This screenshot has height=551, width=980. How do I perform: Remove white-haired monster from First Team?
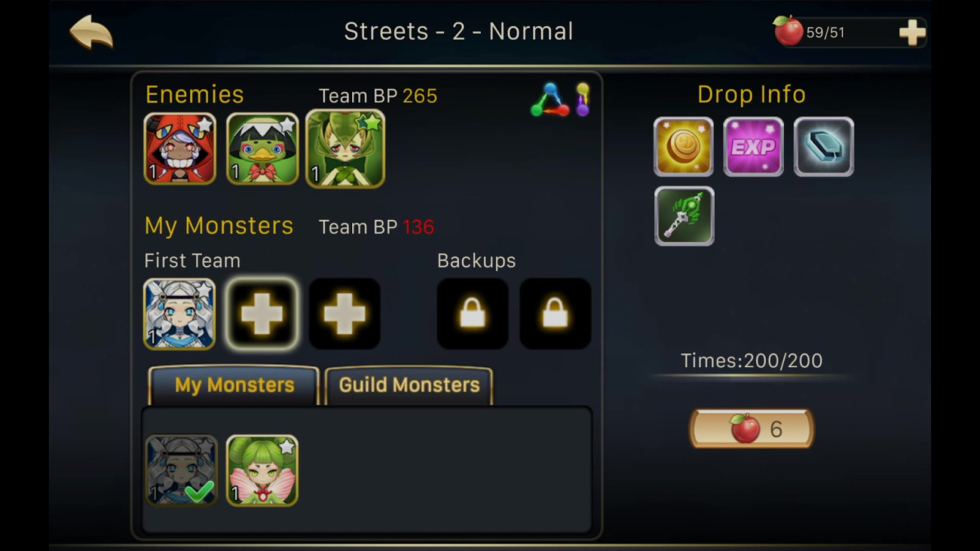coord(179,314)
